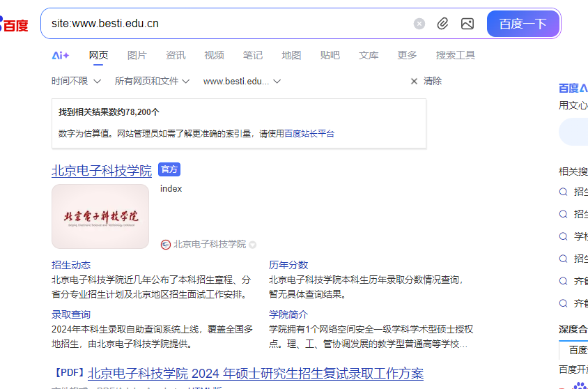
Task: Open the 百度站长平台 link
Action: point(309,134)
